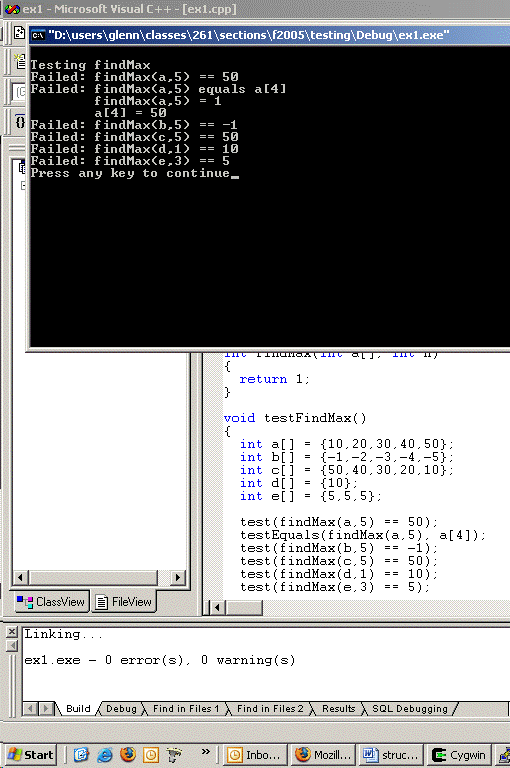The width and height of the screenshot is (510, 768).
Task: Click the output tabs left scroll arrow
Action: click(30, 708)
